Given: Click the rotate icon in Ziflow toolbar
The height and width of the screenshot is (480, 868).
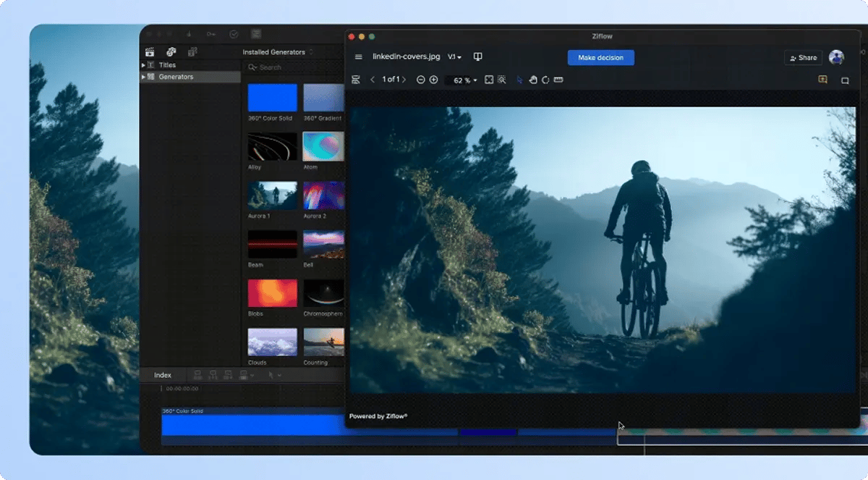Looking at the screenshot, I should tap(545, 80).
